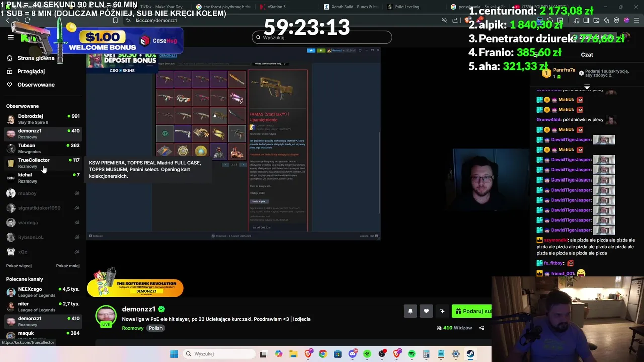Open demonzz1 in recommended channels list
The height and width of the screenshot is (362, 644).
coord(43,321)
